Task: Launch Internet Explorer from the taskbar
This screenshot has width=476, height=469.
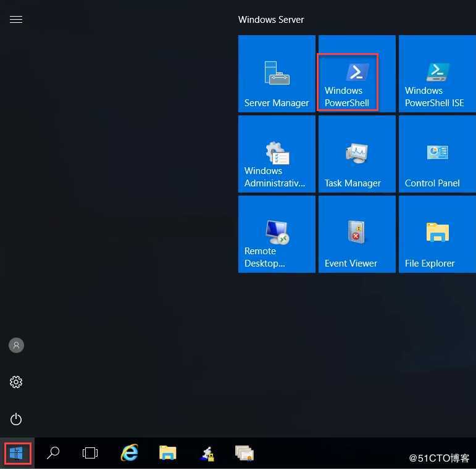Action: pos(129,454)
